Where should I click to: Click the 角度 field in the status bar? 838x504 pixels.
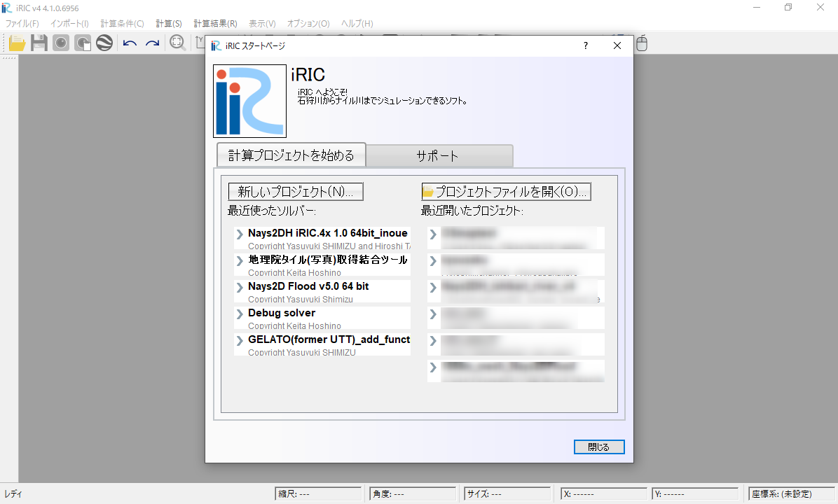click(x=413, y=494)
